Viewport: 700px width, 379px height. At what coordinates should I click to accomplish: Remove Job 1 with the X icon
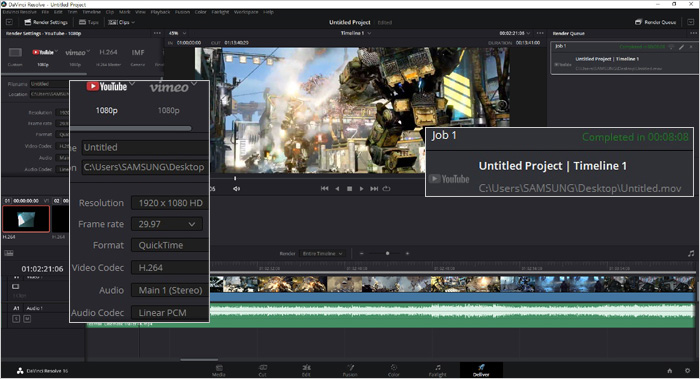coord(691,46)
